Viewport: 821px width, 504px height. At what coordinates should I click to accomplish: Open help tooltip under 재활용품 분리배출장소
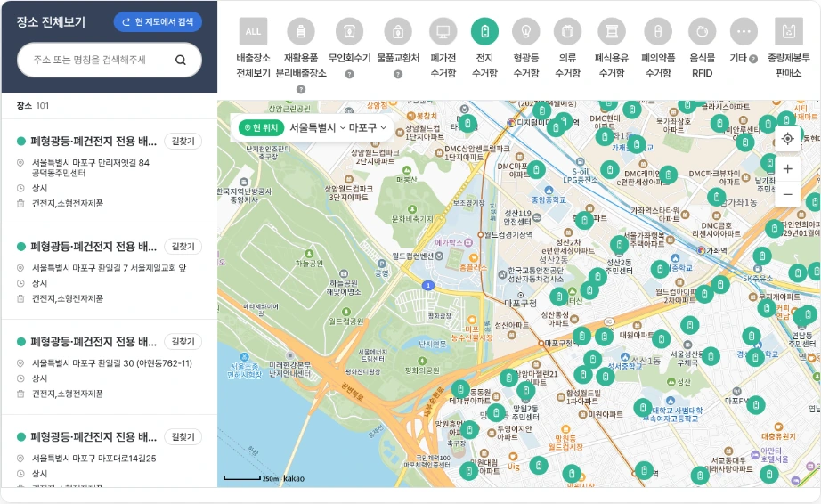pyautogui.click(x=301, y=90)
